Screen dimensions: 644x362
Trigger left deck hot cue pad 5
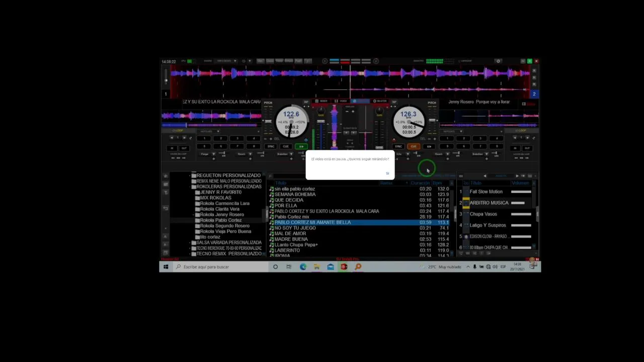click(204, 146)
